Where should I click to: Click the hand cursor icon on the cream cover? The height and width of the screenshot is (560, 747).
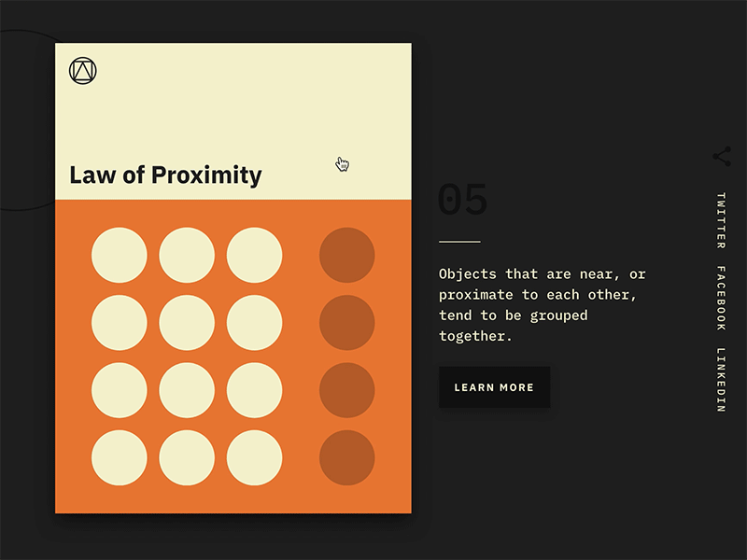tap(342, 163)
